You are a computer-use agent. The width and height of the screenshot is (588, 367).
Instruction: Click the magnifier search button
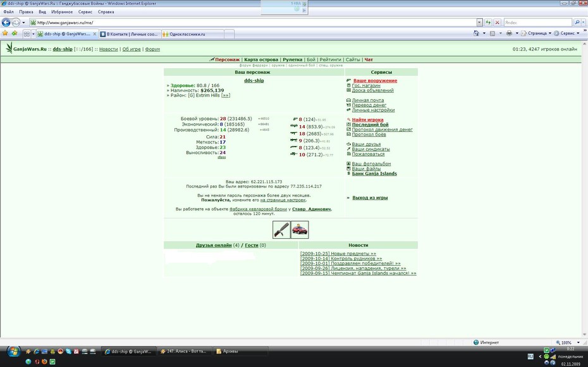577,23
